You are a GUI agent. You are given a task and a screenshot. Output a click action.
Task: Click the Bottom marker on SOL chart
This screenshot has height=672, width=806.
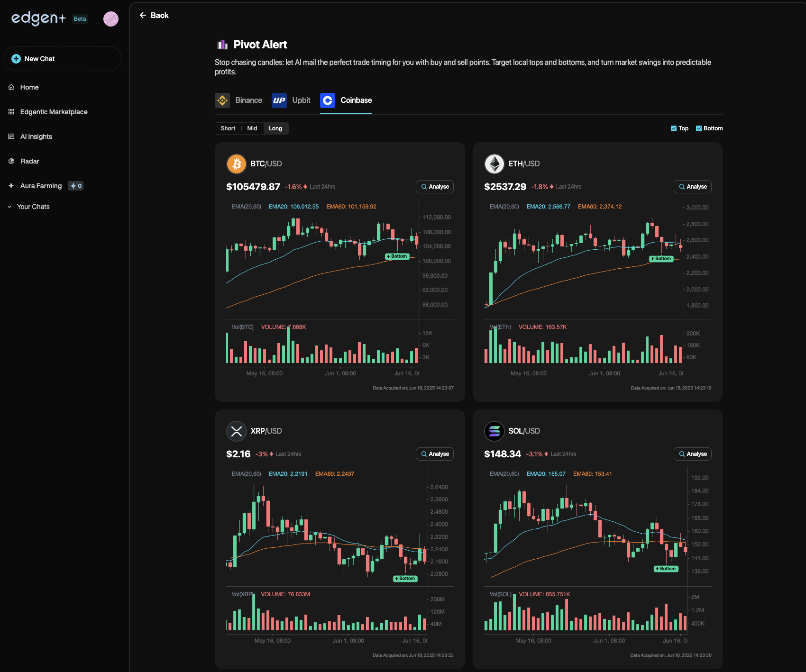[666, 569]
